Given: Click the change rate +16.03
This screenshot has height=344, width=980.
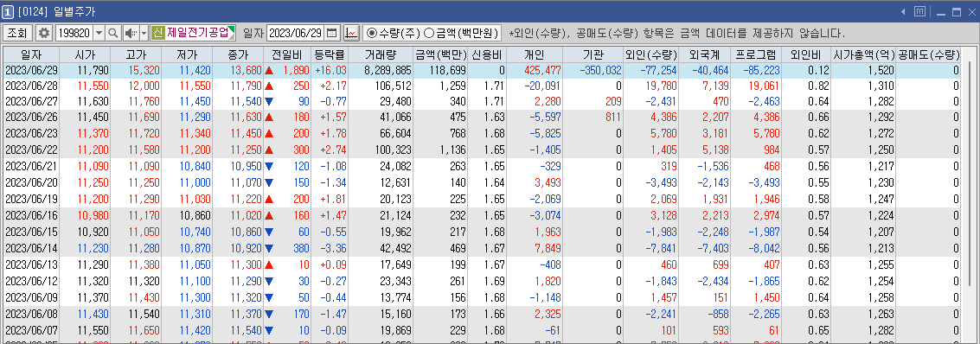Looking at the screenshot, I should (x=330, y=71).
